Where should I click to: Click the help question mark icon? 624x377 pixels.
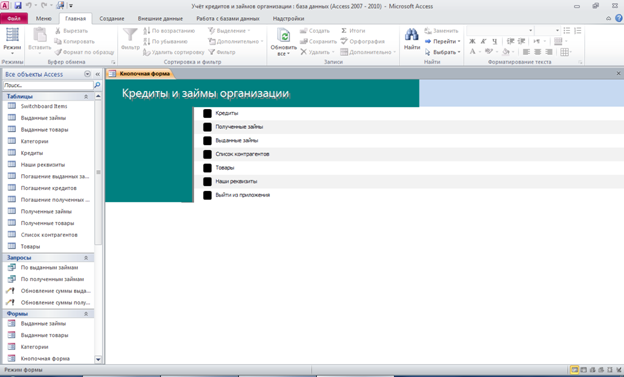click(x=619, y=18)
